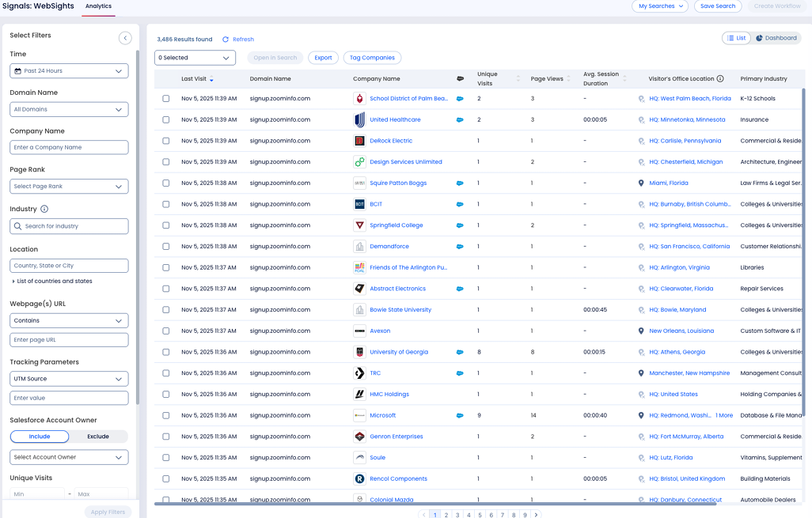This screenshot has width=812, height=518.
Task: Open the All Domains dropdown
Action: tap(69, 109)
